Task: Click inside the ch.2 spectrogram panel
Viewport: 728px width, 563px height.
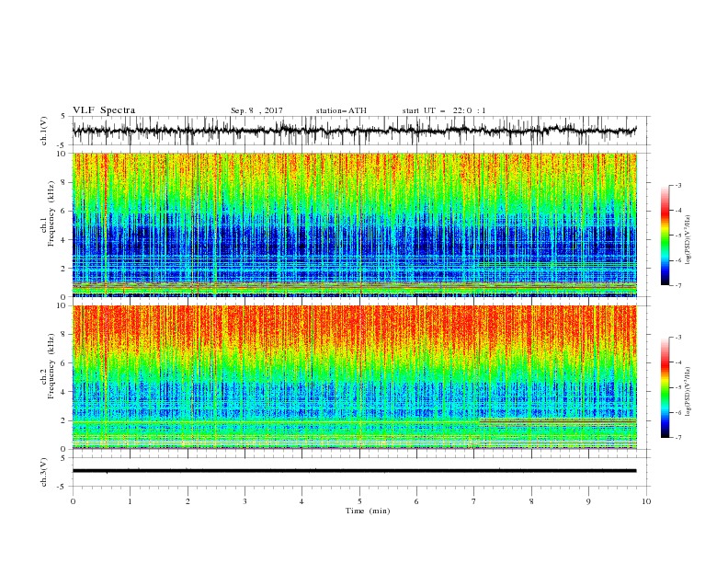Action: point(354,377)
